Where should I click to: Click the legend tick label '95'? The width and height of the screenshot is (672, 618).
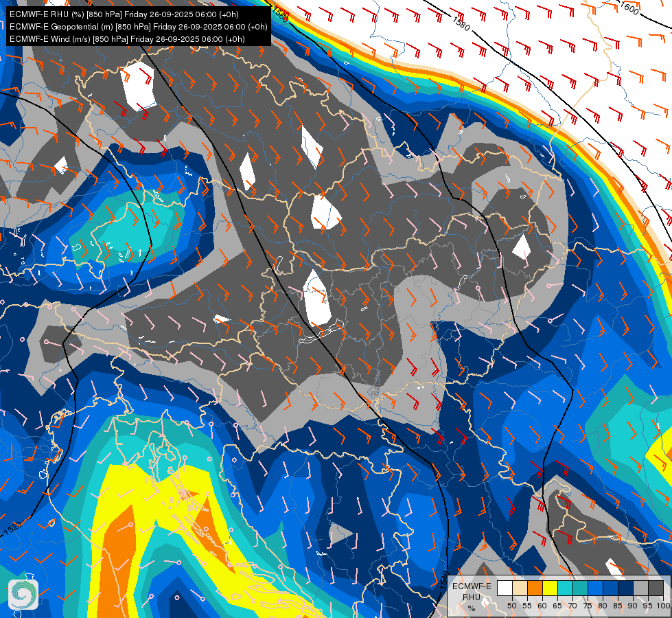point(648,606)
